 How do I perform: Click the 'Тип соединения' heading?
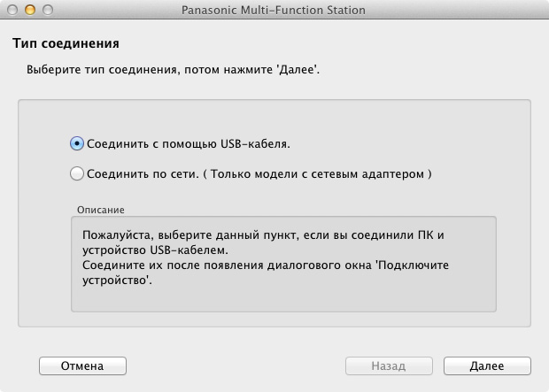click(66, 42)
